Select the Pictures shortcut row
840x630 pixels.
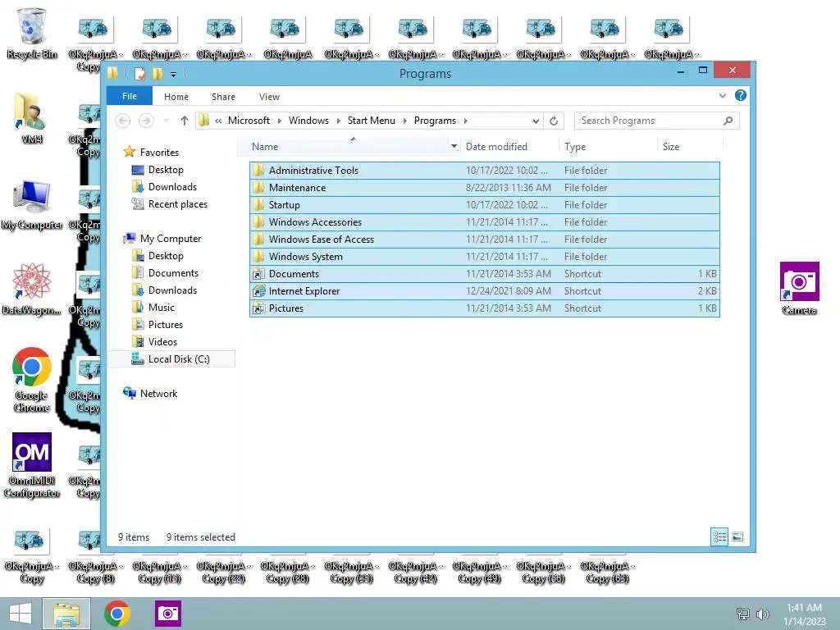coord(484,308)
